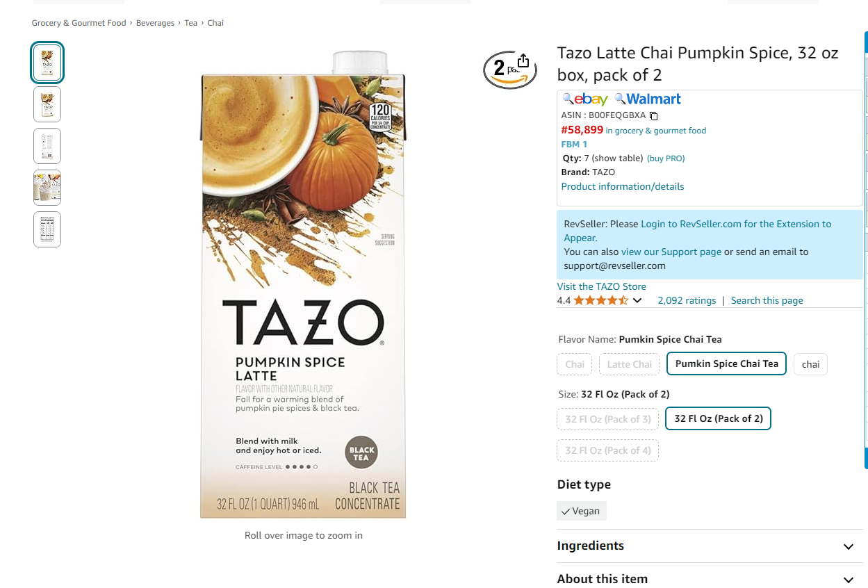Open the star rating breakdown popover
The image size is (868, 588).
coord(637,300)
